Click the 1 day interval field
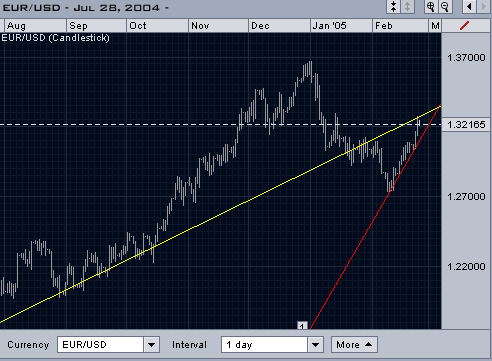This screenshot has height=361, width=492. pyautogui.click(x=264, y=345)
